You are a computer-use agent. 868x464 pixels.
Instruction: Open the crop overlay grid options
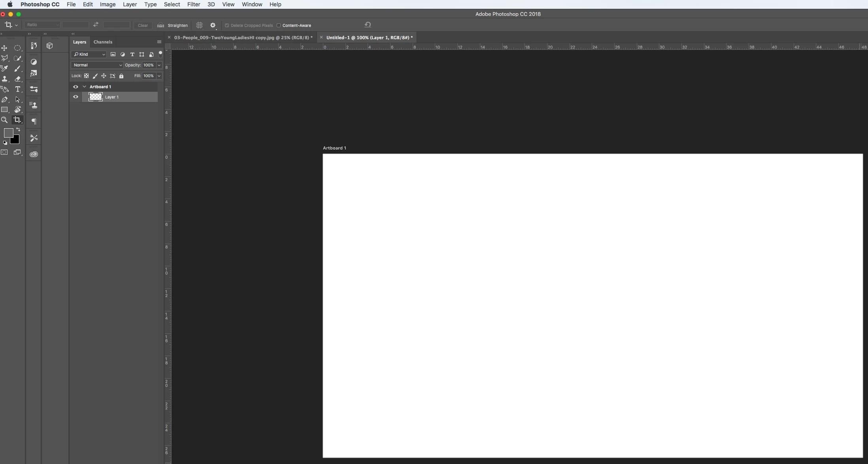coord(199,25)
